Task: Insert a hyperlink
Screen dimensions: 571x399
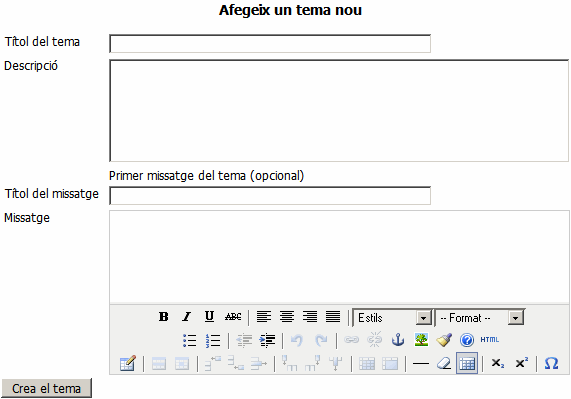Action: [351, 340]
